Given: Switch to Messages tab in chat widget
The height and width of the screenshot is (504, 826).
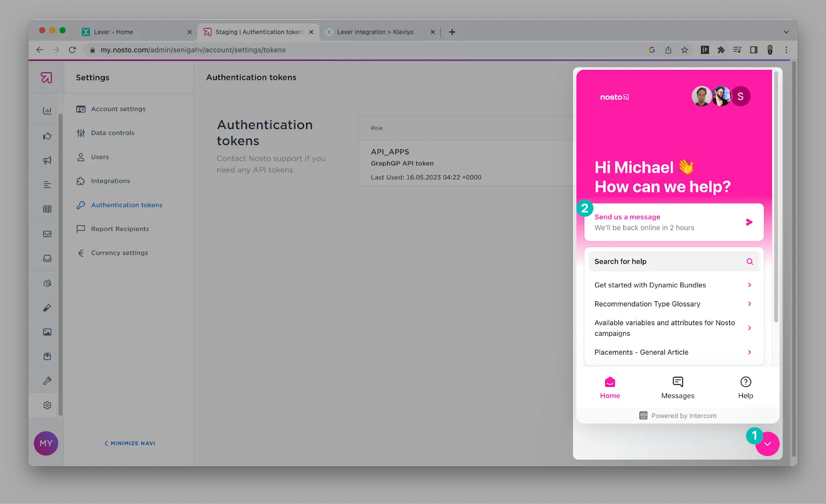Looking at the screenshot, I should (678, 388).
